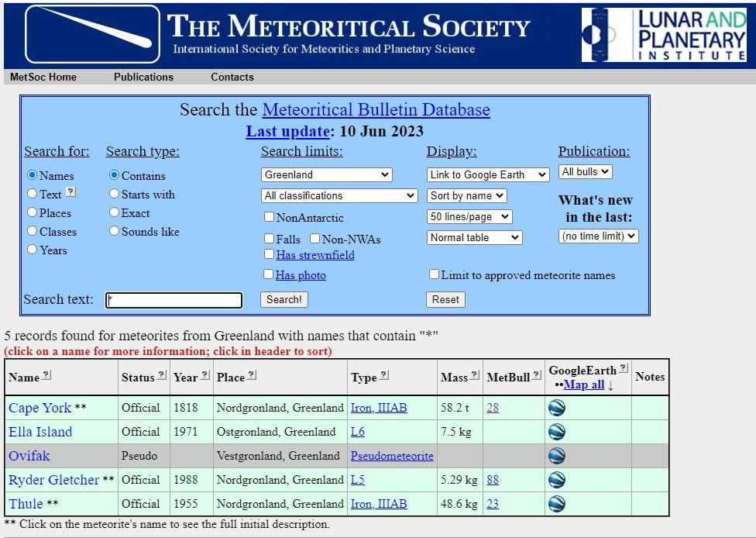Open the Greenland region dropdown

[x=327, y=175]
